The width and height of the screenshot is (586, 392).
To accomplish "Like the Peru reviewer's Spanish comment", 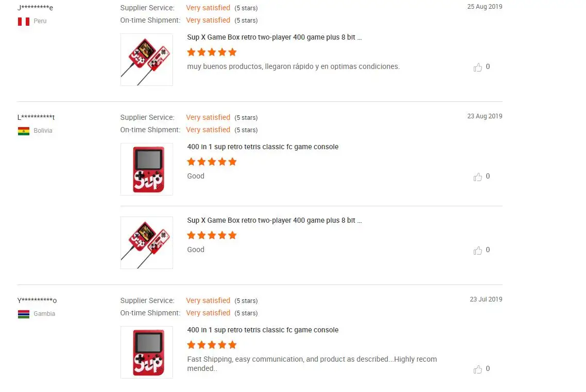I will tap(478, 67).
